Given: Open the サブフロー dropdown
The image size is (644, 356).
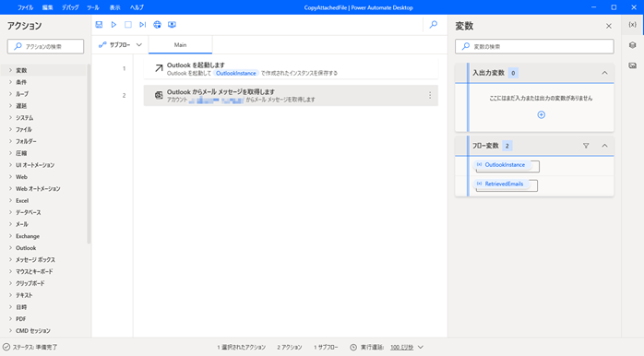Looking at the screenshot, I should (x=120, y=45).
